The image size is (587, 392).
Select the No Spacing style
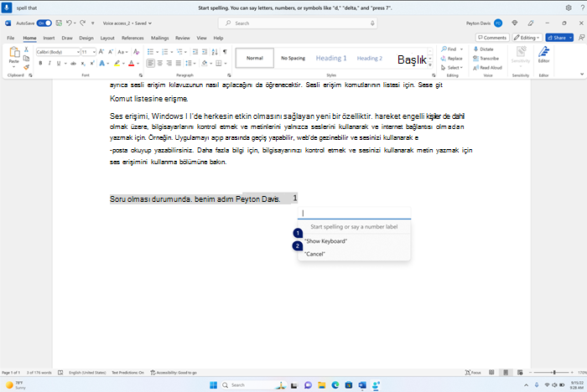click(293, 58)
